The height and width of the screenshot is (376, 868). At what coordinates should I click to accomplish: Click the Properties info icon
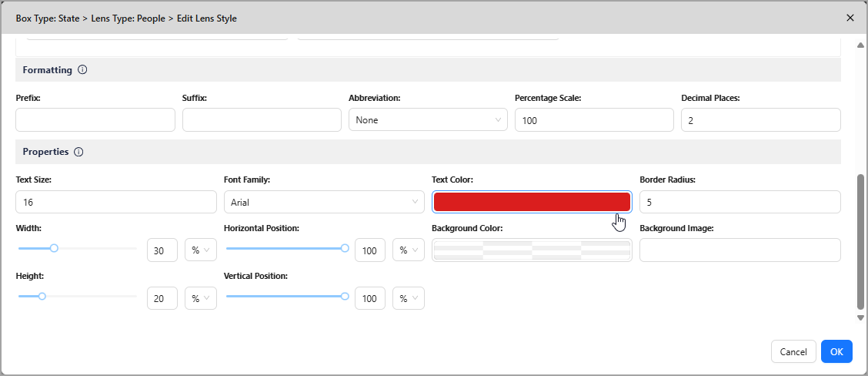79,152
